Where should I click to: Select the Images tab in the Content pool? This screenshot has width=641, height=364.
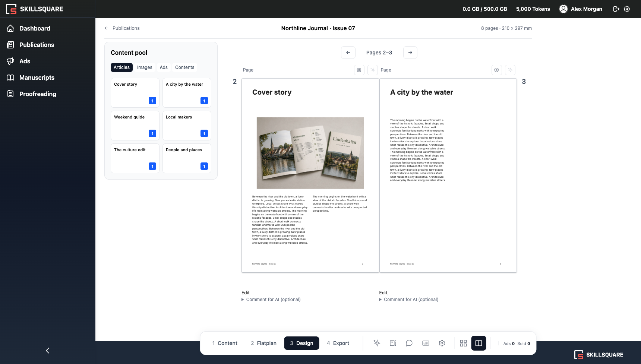[x=145, y=67]
